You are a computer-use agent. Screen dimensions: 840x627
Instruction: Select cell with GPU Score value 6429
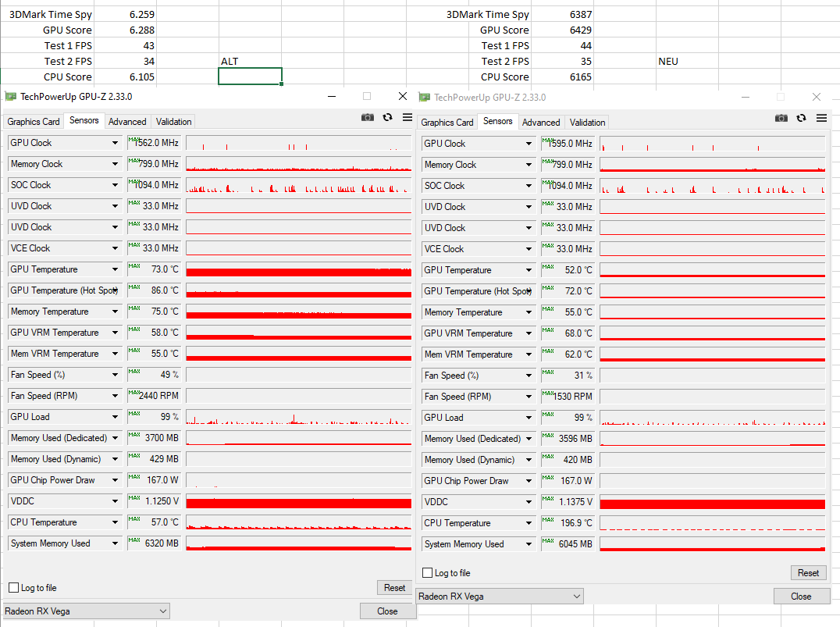pos(563,30)
